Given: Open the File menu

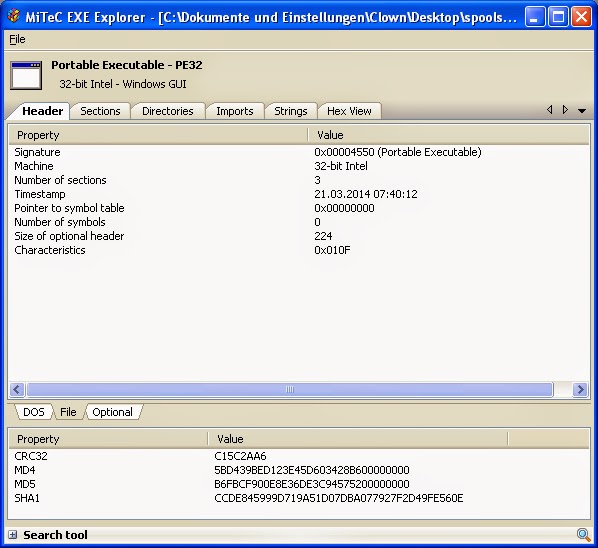Looking at the screenshot, I should coord(17,39).
